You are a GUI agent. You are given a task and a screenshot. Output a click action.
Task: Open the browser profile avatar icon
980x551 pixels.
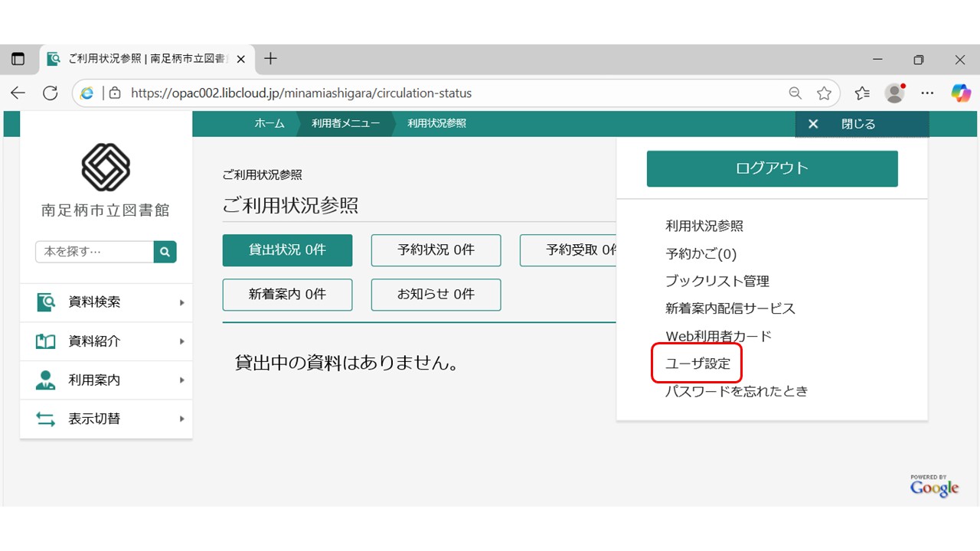point(894,93)
